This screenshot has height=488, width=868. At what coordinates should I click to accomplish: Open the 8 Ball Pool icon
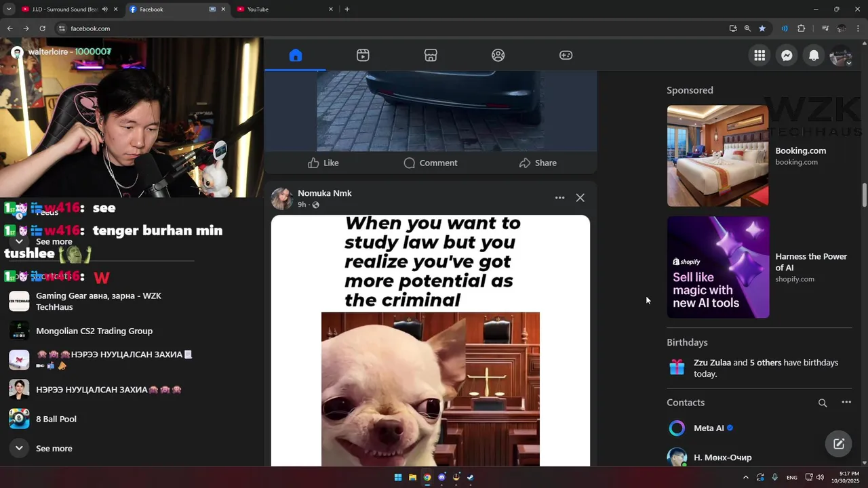(x=19, y=419)
